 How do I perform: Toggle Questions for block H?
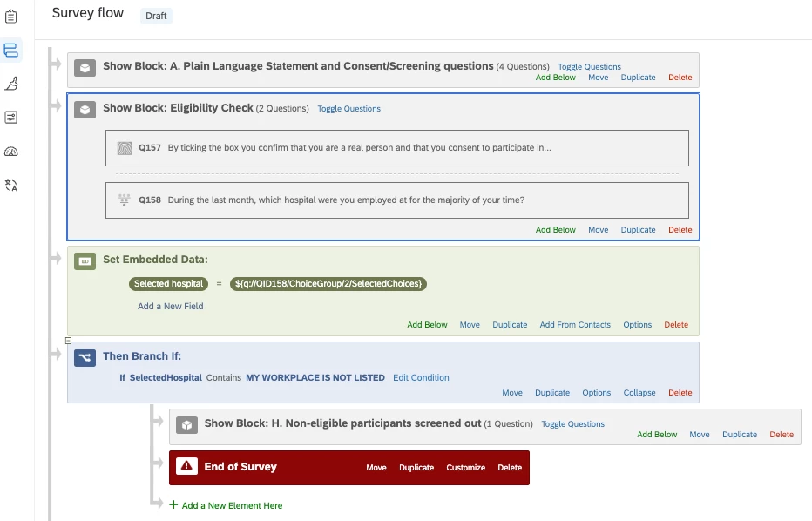point(572,424)
